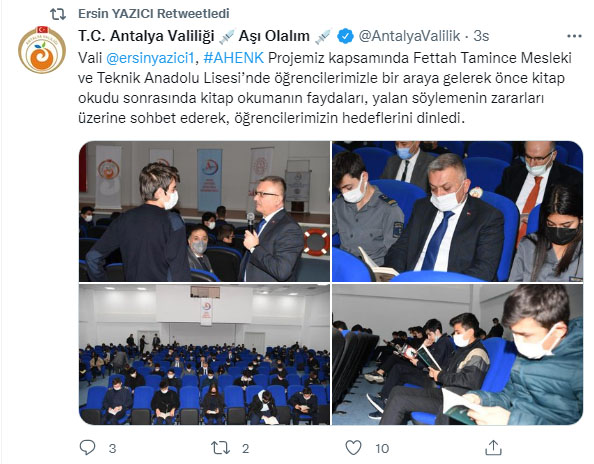Open the 3s tweet timestamp
Image resolution: width=594 pixels, height=464 pixels.
point(481,36)
